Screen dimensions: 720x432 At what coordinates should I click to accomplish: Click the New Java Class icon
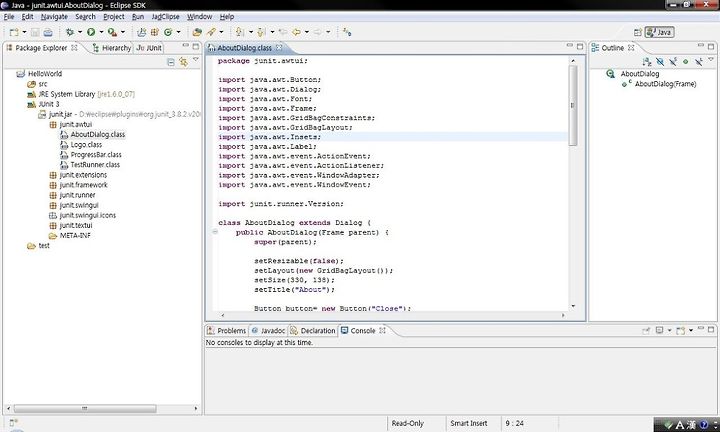coord(168,32)
